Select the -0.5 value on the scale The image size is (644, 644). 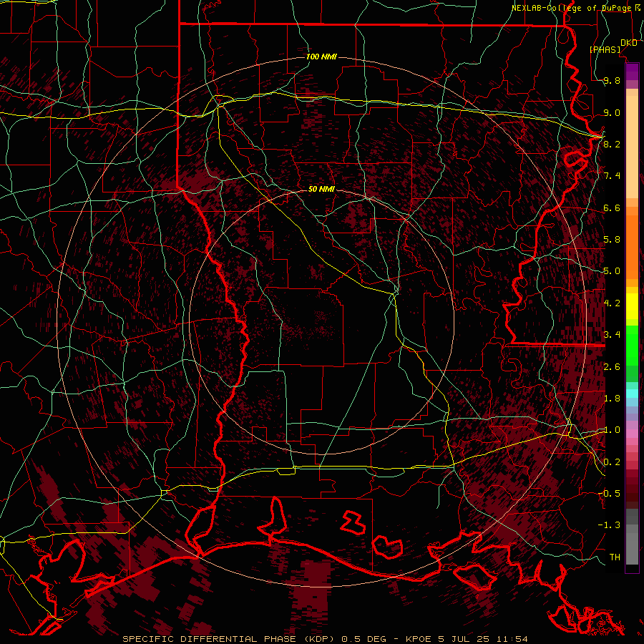[x=609, y=493]
